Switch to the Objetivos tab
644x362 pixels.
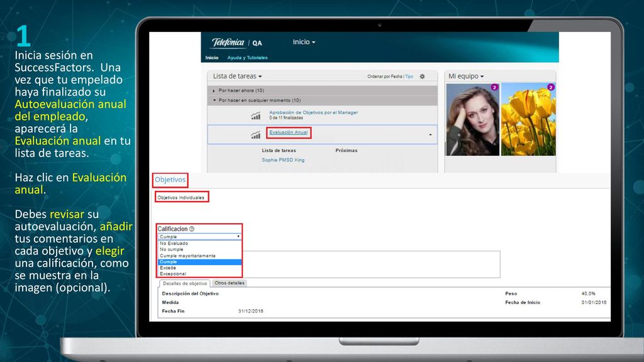click(170, 180)
